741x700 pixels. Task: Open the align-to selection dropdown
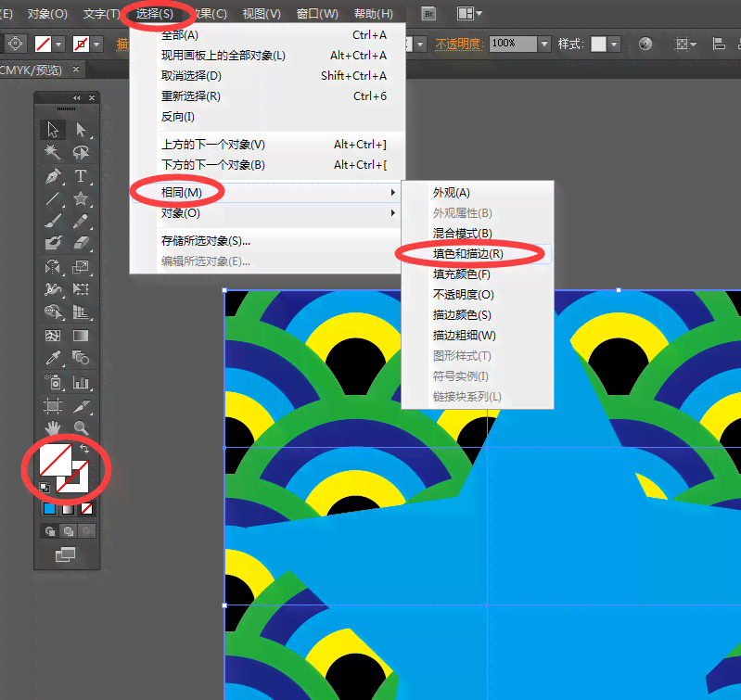pyautogui.click(x=685, y=45)
